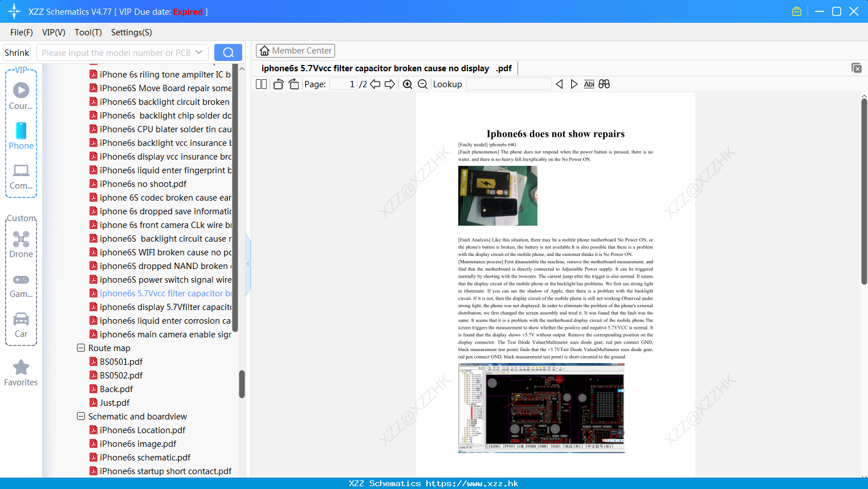Open BS0501.pdf
This screenshot has width=868, height=489.
(x=116, y=361)
